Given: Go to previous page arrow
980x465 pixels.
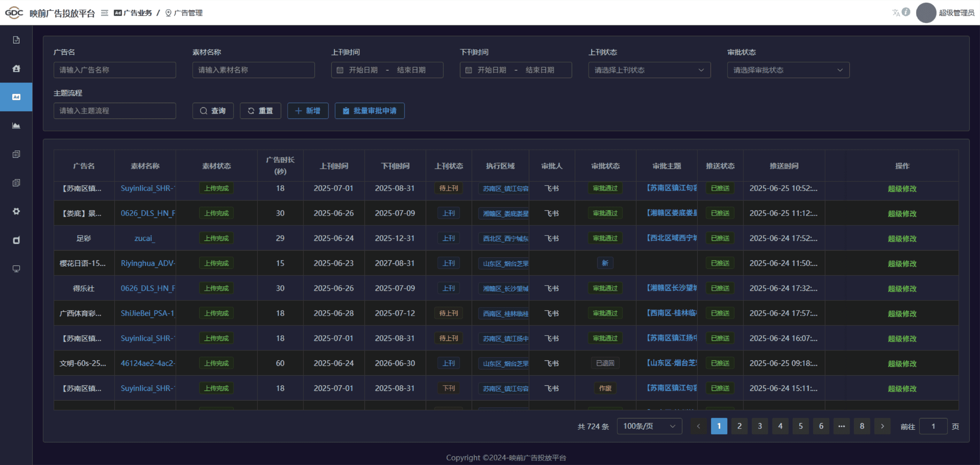Looking at the screenshot, I should tap(698, 426).
